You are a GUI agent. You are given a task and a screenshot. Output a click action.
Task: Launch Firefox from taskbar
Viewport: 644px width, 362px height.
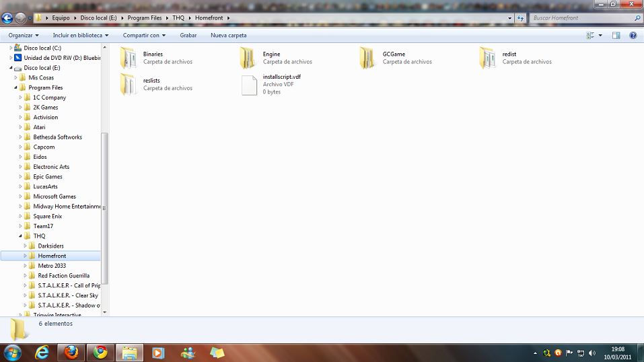(x=71, y=353)
